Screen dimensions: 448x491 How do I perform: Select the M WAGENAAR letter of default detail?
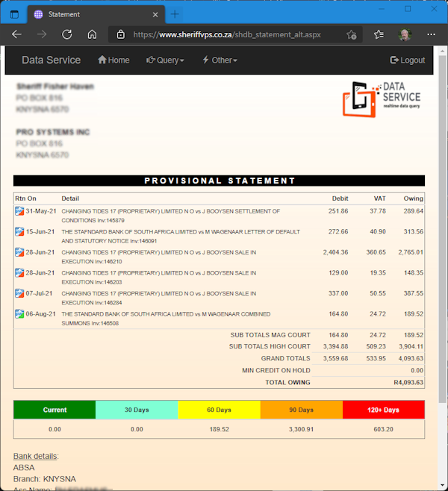(x=181, y=236)
